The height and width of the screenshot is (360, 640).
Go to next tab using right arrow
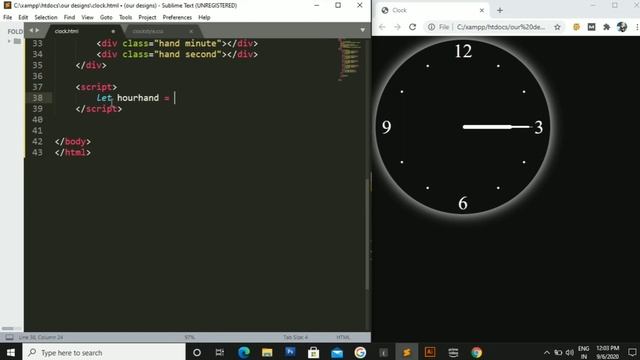pyautogui.click(x=37, y=30)
